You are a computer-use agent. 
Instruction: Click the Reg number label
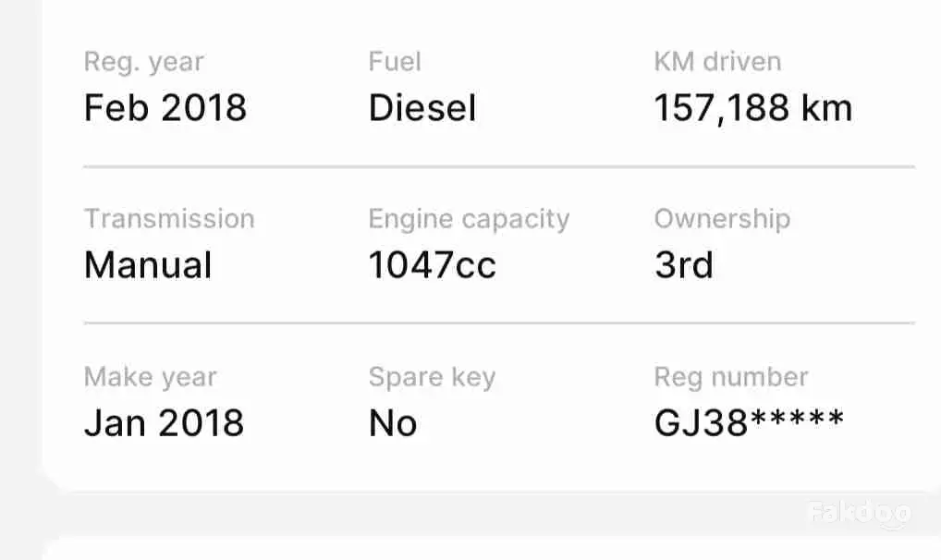point(731,378)
